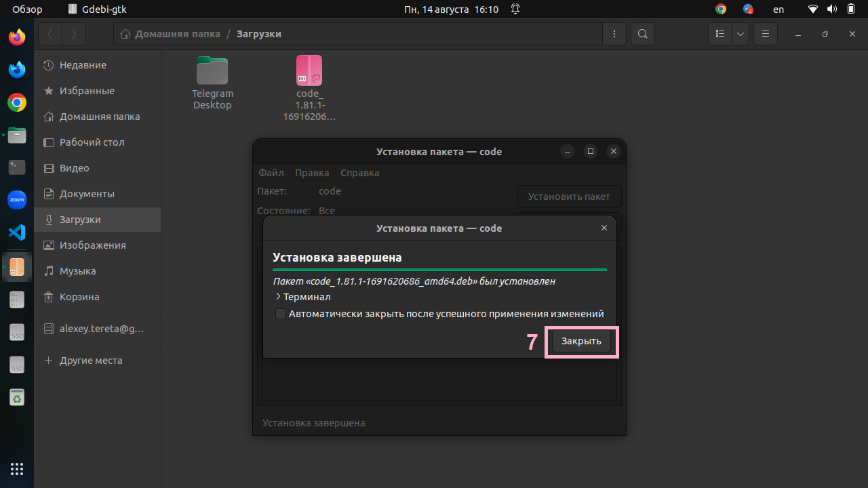Open Видео folder in sidebar

coord(98,168)
